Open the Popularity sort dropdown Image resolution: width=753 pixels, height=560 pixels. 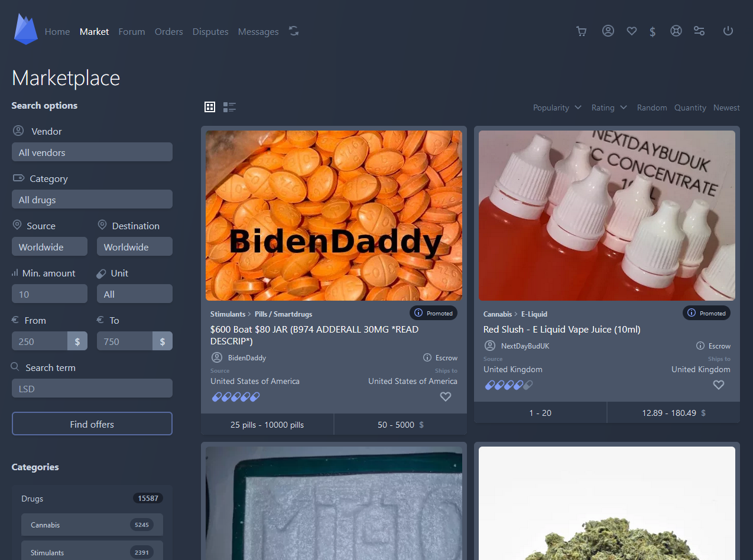tap(557, 108)
